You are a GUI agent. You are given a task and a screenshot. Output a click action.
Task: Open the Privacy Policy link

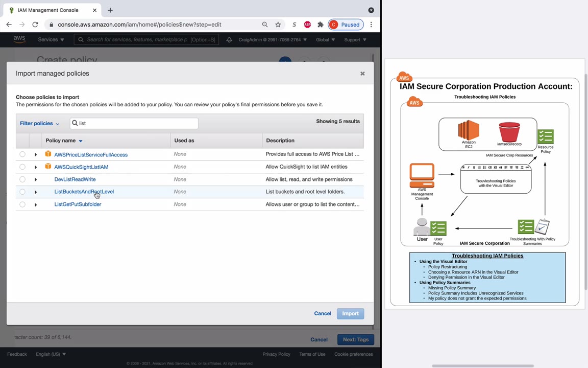coord(276,354)
